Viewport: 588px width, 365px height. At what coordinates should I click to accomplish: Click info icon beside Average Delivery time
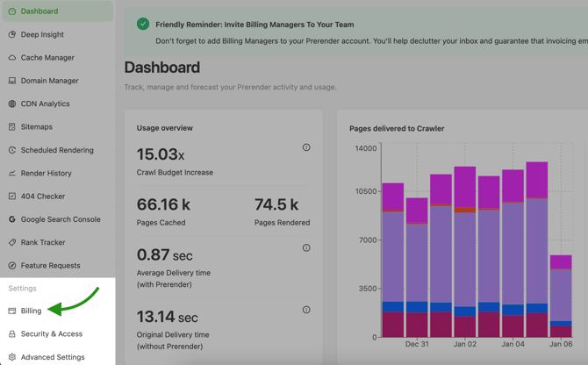point(306,247)
